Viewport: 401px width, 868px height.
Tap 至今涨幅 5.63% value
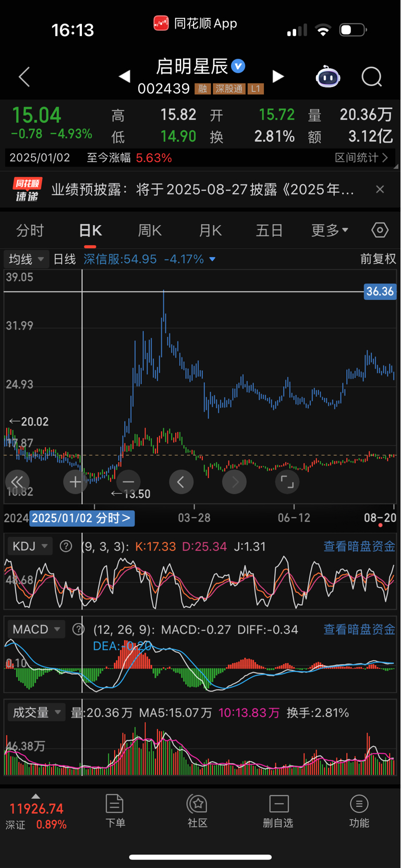(154, 157)
